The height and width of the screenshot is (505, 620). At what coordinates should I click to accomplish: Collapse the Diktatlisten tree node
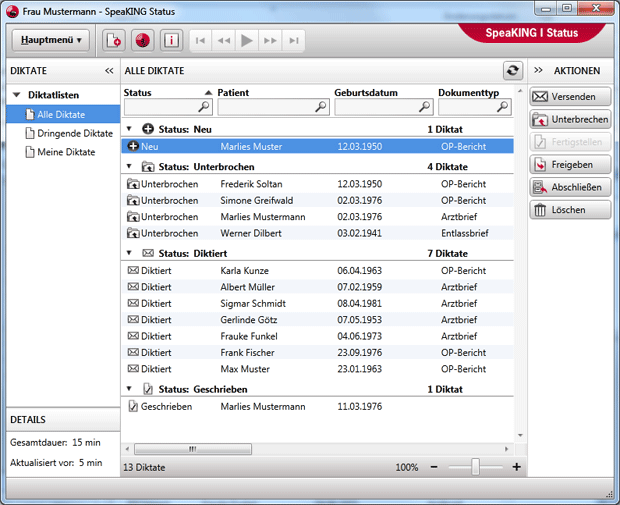pyautogui.click(x=16, y=95)
